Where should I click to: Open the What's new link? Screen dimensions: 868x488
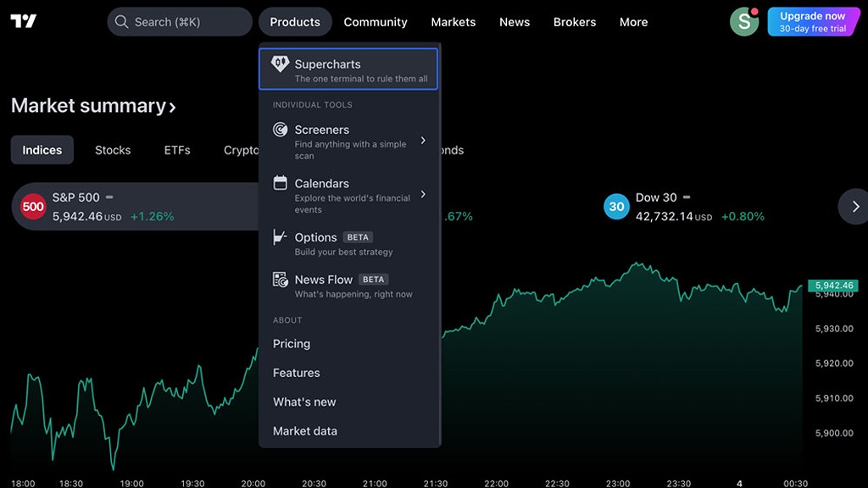pyautogui.click(x=304, y=402)
